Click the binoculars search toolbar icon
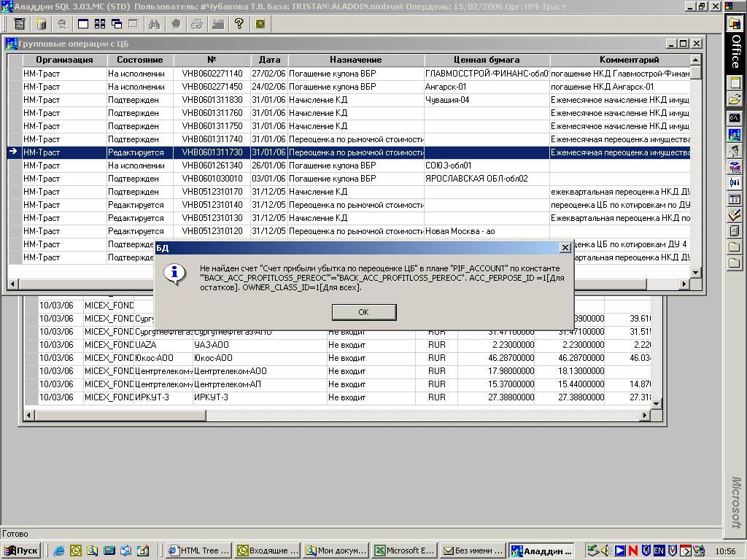The image size is (747, 560). (155, 24)
